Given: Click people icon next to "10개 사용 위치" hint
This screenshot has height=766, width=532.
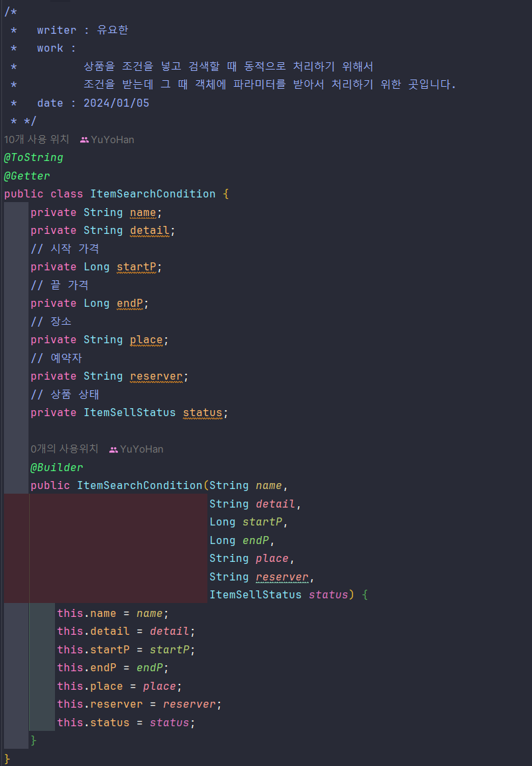Looking at the screenshot, I should tap(84, 140).
